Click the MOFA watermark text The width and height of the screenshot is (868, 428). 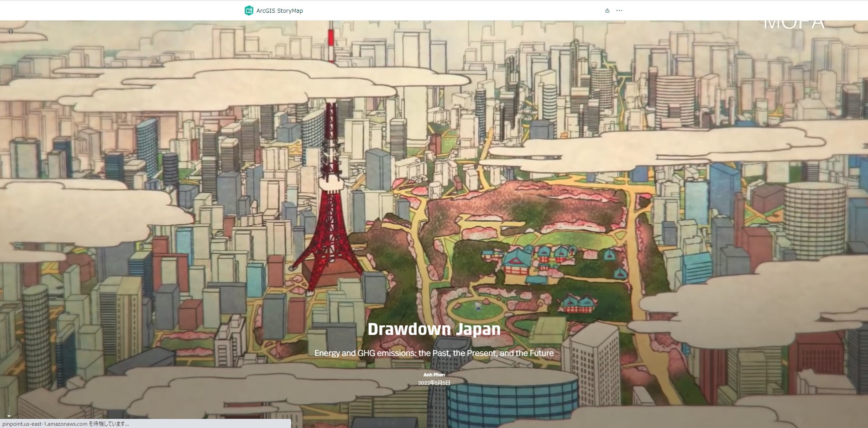pos(794,24)
